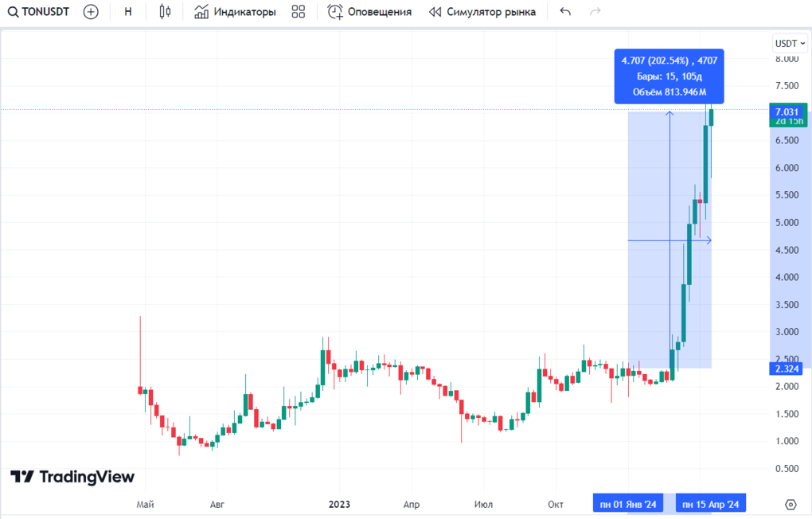Create an alert with Оповещения
The image size is (812, 519).
coord(370,12)
